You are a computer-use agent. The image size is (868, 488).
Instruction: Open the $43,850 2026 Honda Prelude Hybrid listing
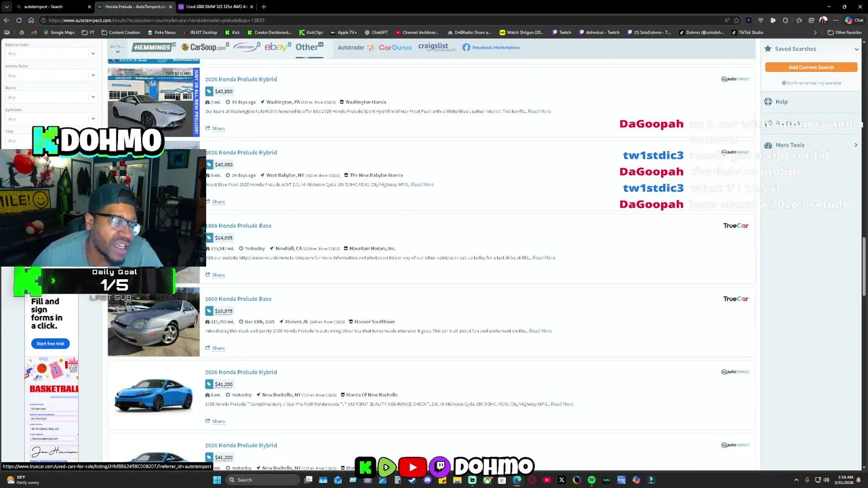[241, 79]
